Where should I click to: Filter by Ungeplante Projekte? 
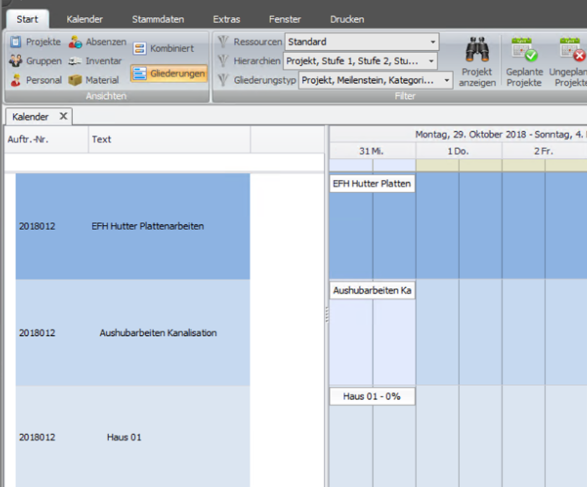[x=569, y=62]
